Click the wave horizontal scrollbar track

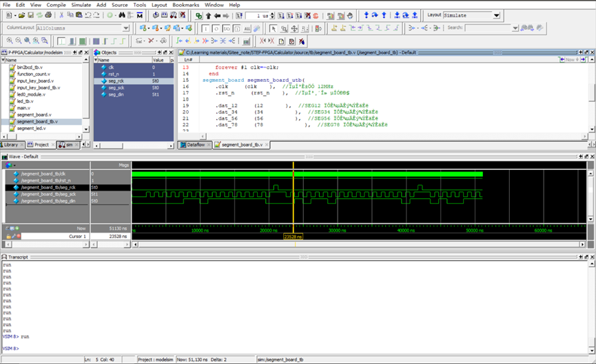tap(359, 244)
